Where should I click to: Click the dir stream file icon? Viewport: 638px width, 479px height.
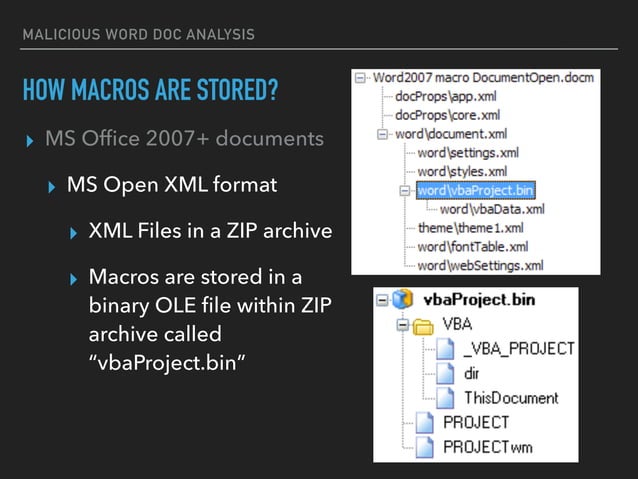click(445, 373)
